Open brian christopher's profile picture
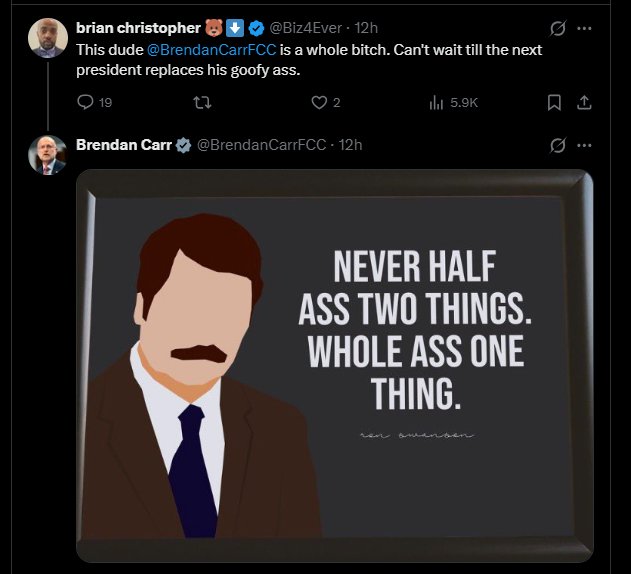 [47, 37]
